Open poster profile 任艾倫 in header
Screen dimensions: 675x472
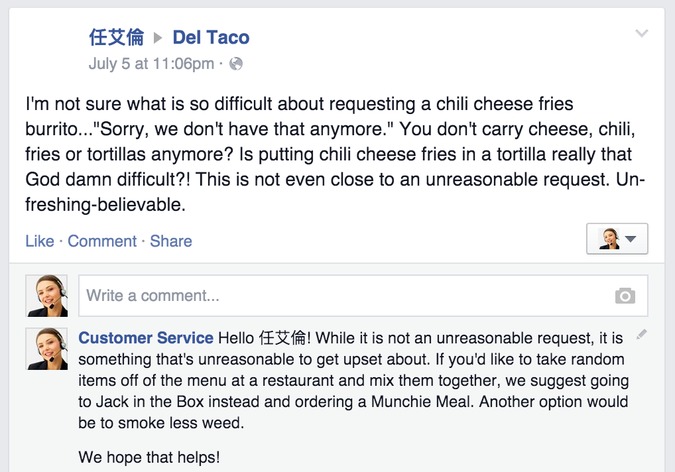pos(116,37)
